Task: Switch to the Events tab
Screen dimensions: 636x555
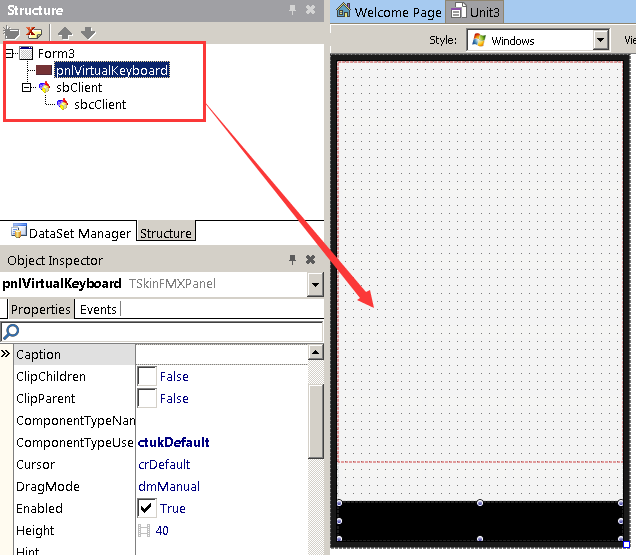Action: 98,310
